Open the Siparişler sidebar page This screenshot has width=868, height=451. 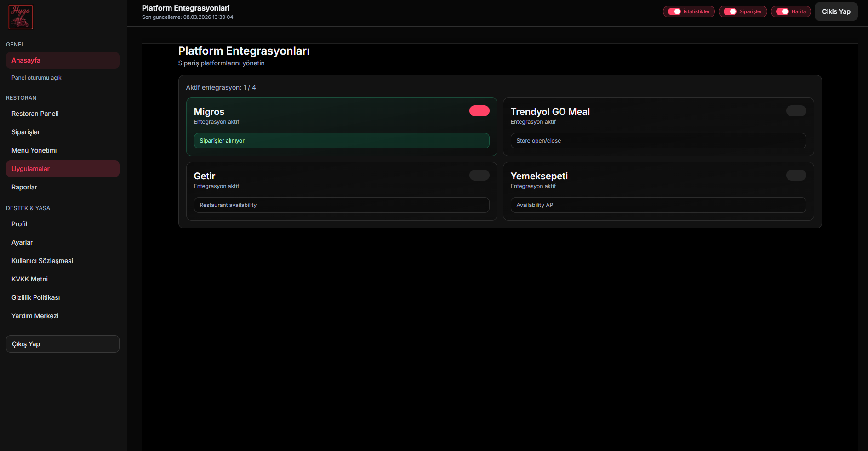[x=26, y=132]
